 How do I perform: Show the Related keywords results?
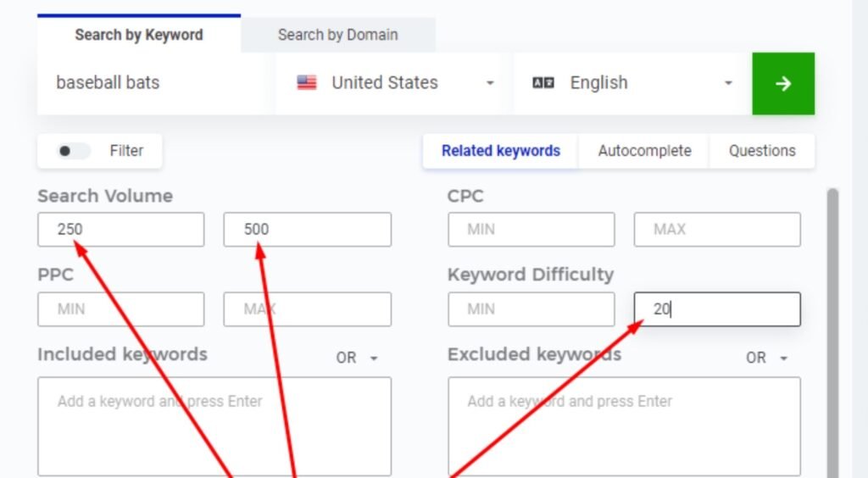pyautogui.click(x=500, y=151)
